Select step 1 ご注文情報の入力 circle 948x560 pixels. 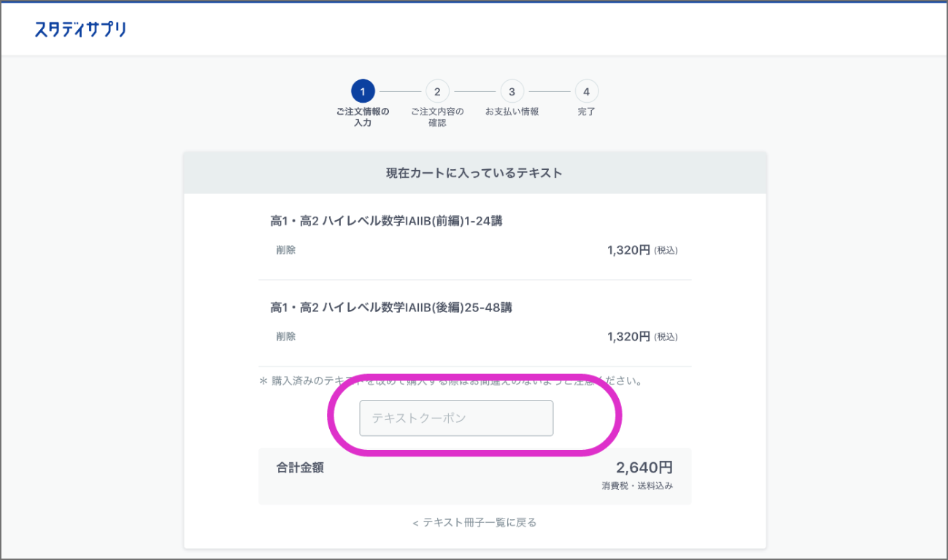(x=363, y=92)
